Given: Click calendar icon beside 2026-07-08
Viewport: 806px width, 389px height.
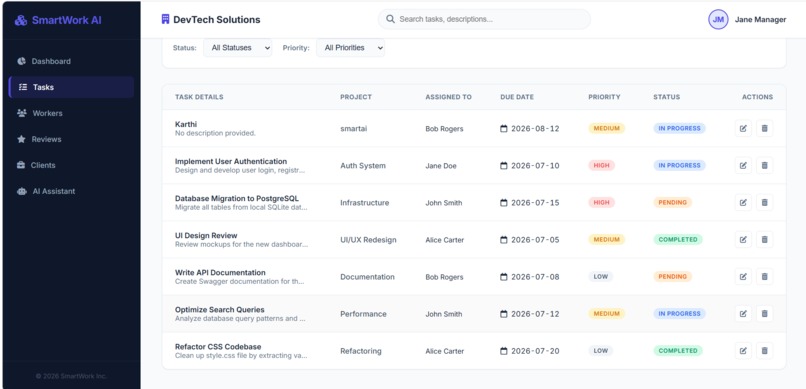Looking at the screenshot, I should pos(504,276).
